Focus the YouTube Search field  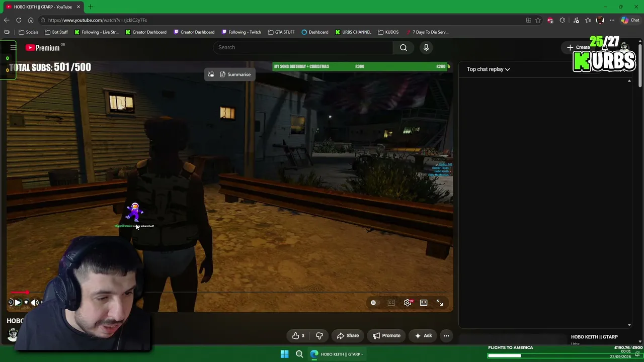point(303,47)
